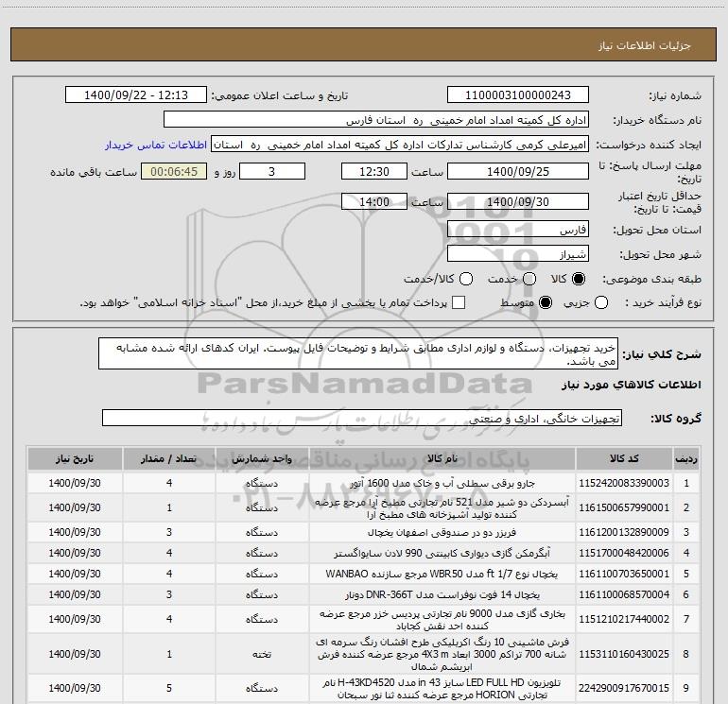Select the کالا/خدمت radio button
The image size is (728, 704).
pos(466,279)
